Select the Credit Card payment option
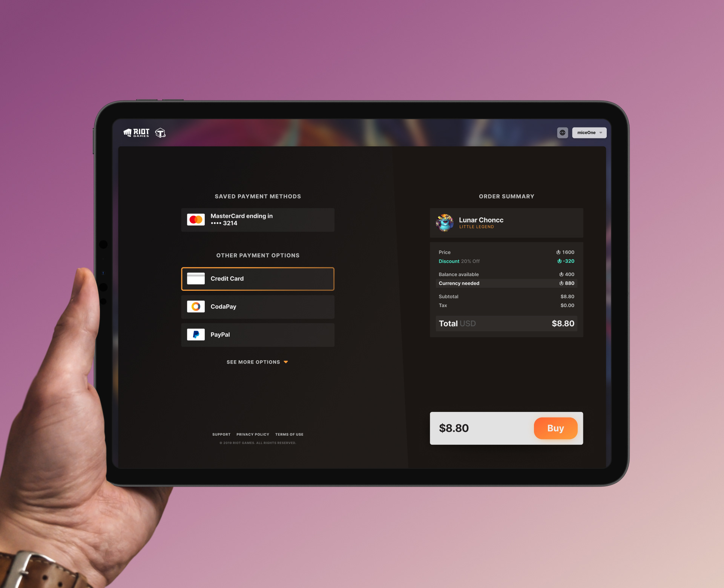Image resolution: width=724 pixels, height=588 pixels. click(257, 278)
